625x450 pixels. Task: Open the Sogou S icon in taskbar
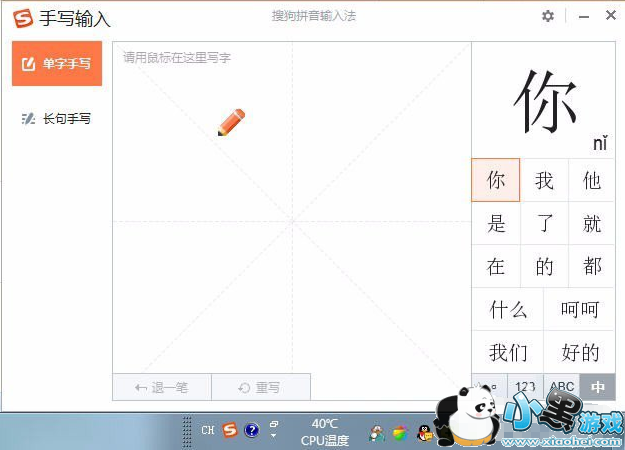(230, 430)
